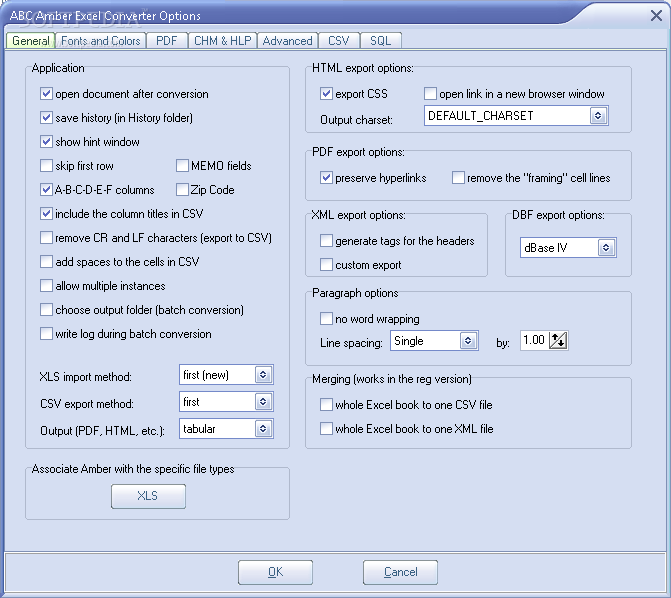Expand the Output (PDF, HTML, etc.) dropdown
The height and width of the screenshot is (598, 671).
point(226,429)
